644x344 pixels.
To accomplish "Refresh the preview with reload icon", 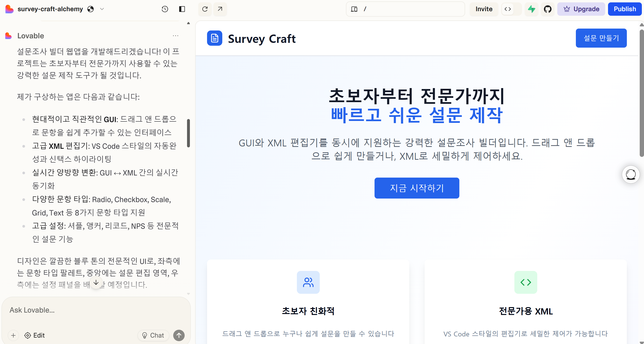I will [205, 9].
